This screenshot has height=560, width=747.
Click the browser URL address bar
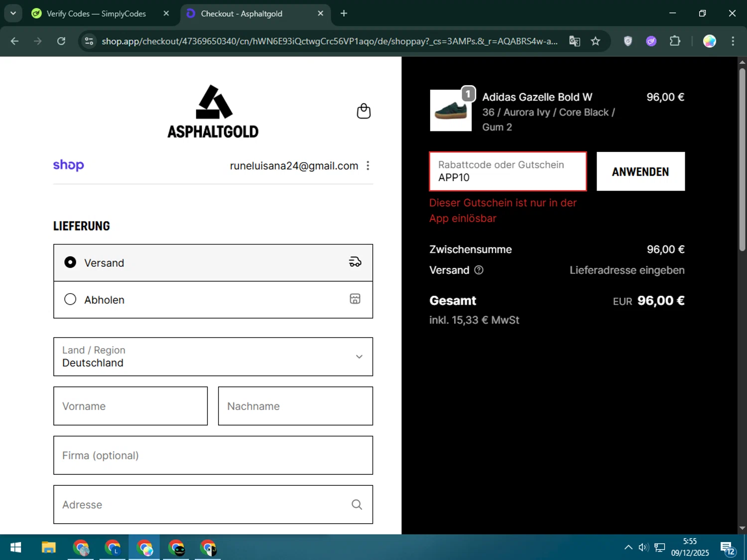click(x=330, y=41)
